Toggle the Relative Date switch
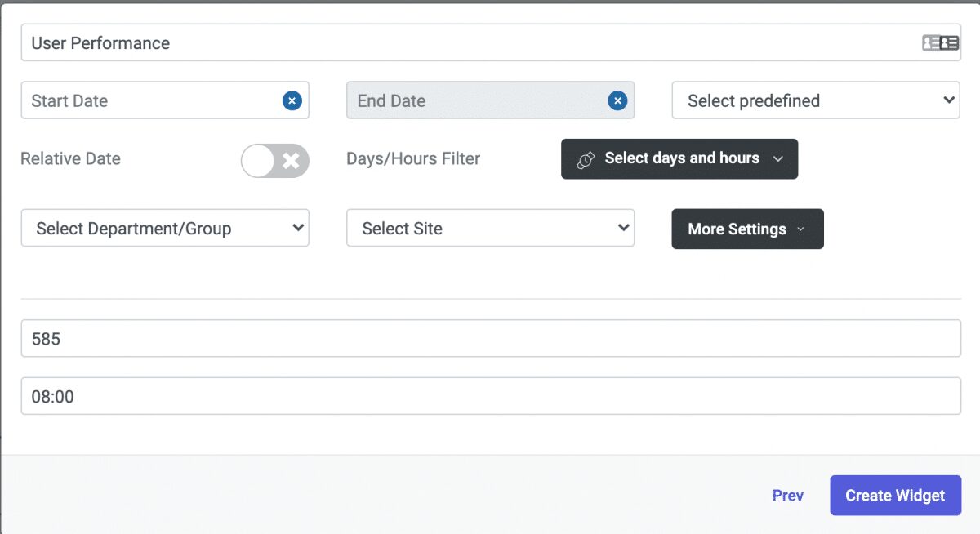The width and height of the screenshot is (980, 534). click(275, 160)
